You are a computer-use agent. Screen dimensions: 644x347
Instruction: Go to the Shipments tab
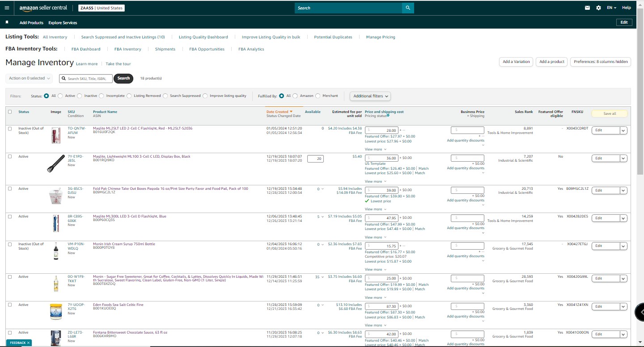165,49
